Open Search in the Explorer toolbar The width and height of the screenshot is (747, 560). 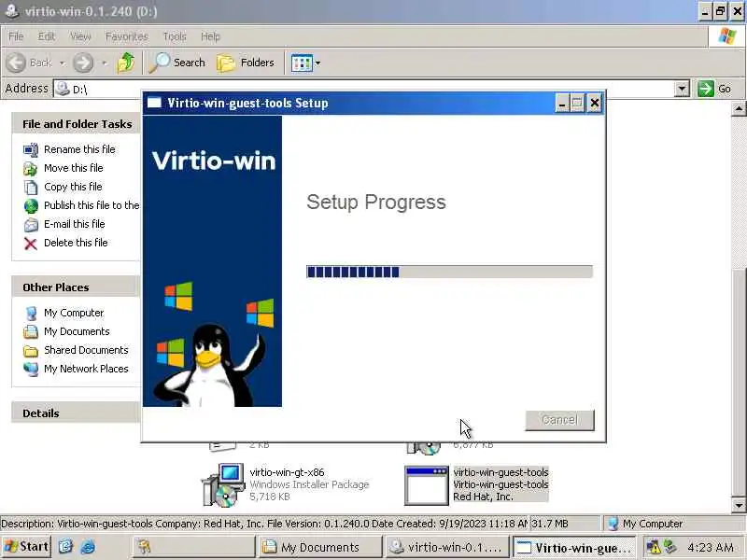tap(177, 63)
